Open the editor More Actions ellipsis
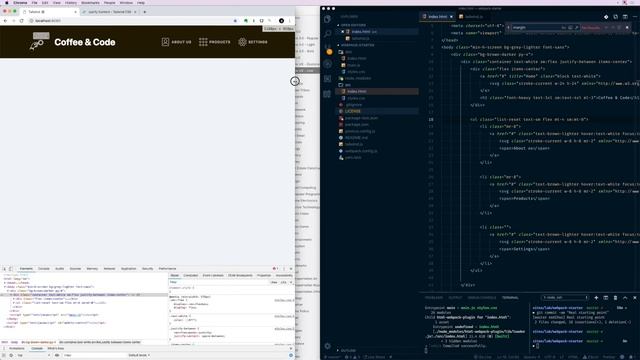Viewport: 640px width, 360px height. point(635,17)
